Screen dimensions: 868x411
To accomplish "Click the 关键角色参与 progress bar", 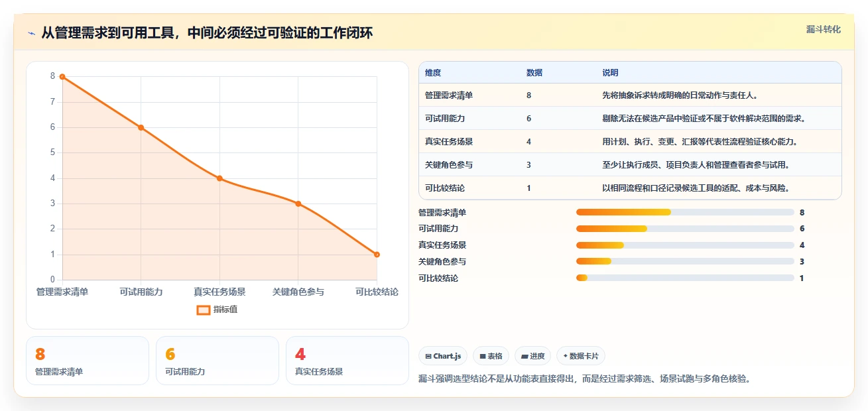I will [685, 261].
